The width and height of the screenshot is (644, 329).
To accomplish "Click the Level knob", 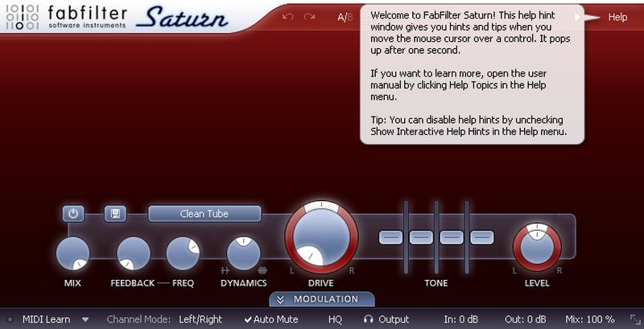I will [538, 246].
